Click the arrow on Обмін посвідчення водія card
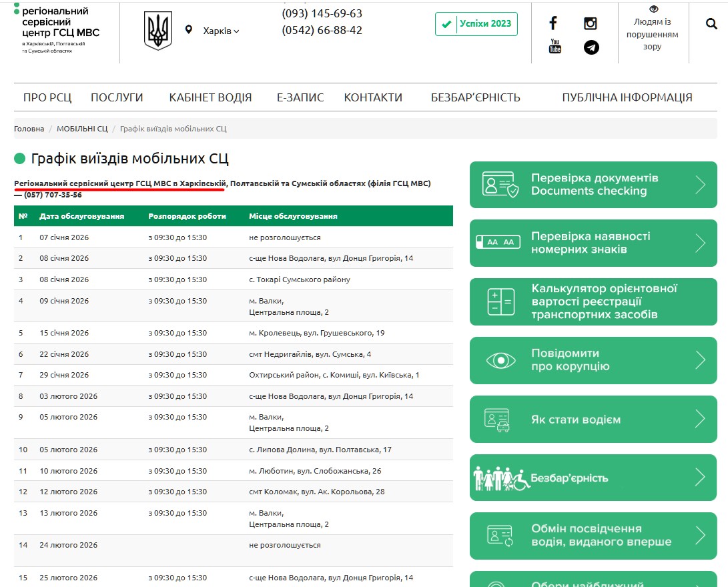 coord(700,535)
